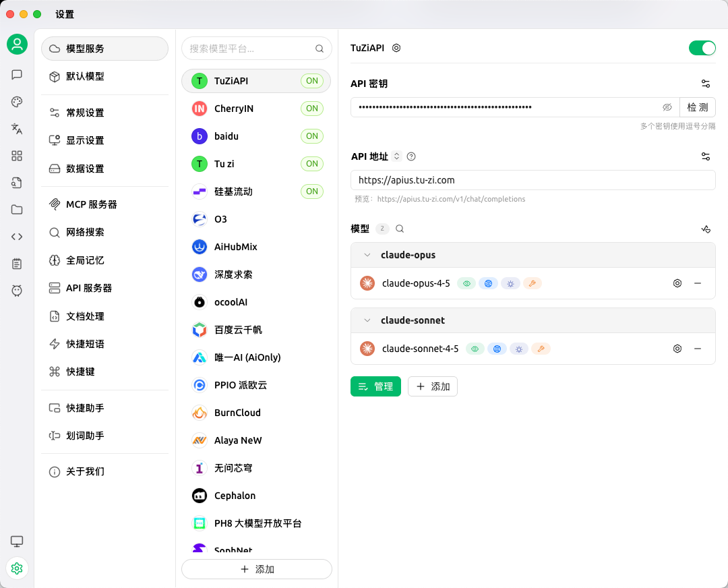This screenshot has height=588, width=728.
Task: Click ON badge for TuZiAPI
Action: pyautogui.click(x=312, y=81)
